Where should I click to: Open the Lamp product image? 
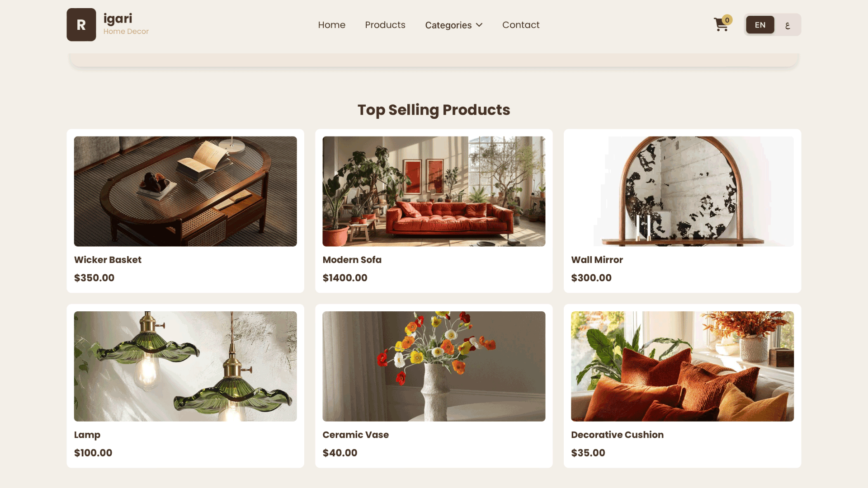185,366
